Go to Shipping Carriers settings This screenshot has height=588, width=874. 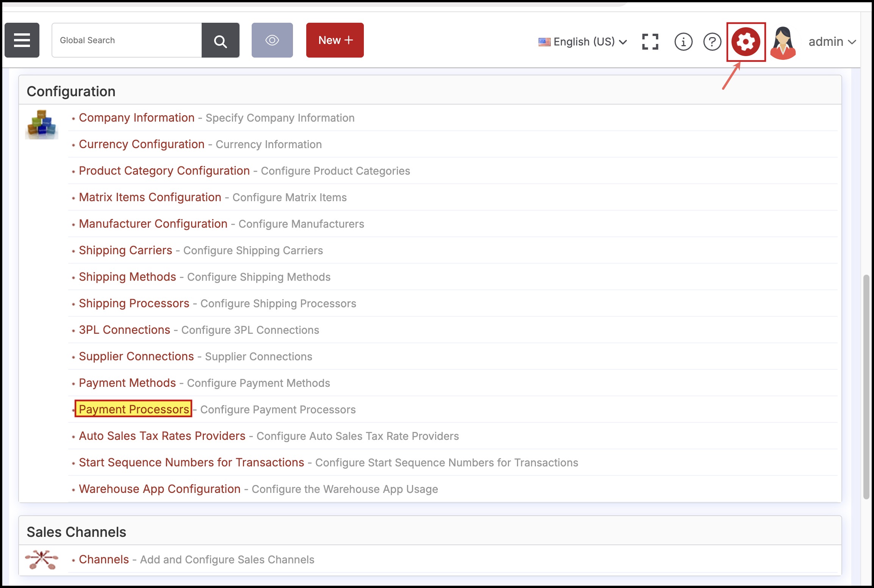[125, 250]
